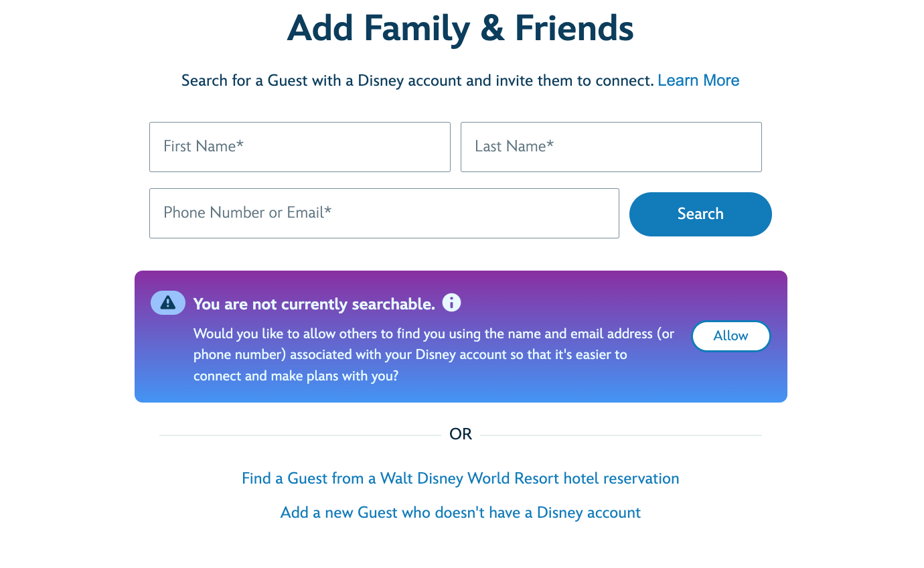Screen dimensions: 924x568
Task: Focus the First Name field
Action: click(x=299, y=147)
